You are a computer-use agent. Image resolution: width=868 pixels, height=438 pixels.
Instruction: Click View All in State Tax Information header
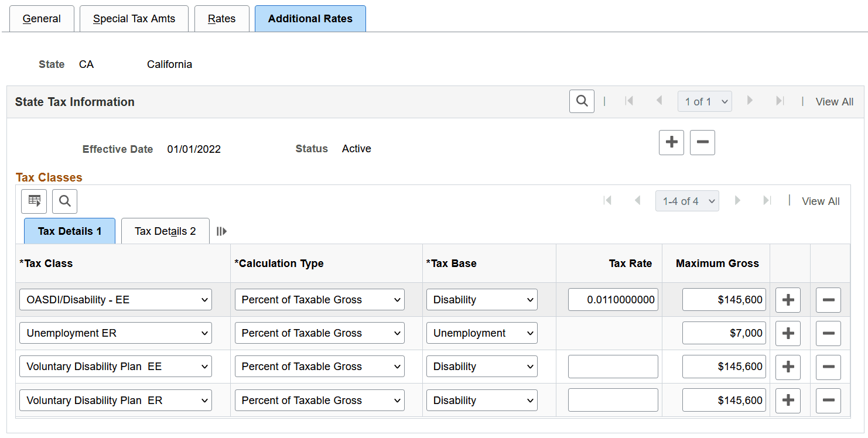tap(834, 101)
